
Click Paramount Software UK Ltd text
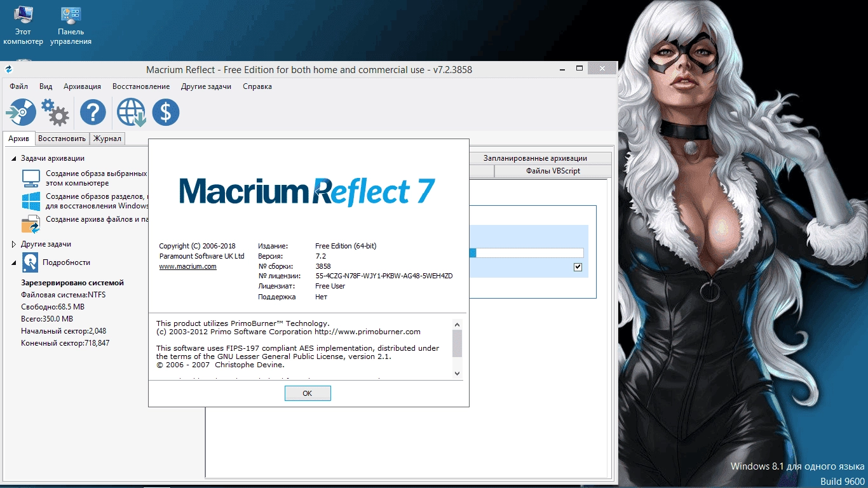[x=201, y=256]
